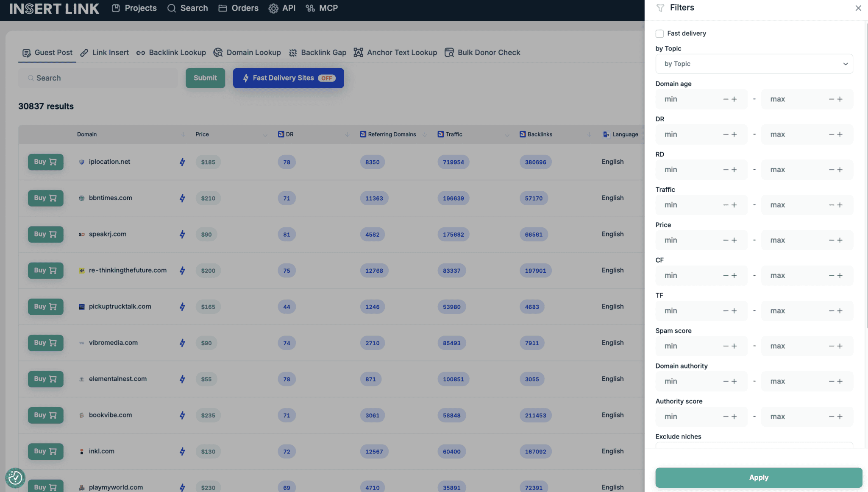Screen dimensions: 868x492
Task: Switch to the Backlink Gap tab
Action: click(317, 53)
